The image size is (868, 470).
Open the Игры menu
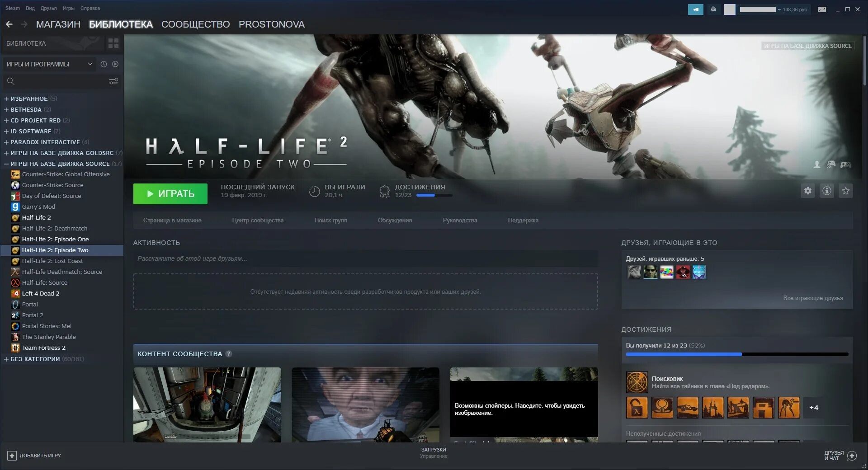click(68, 8)
